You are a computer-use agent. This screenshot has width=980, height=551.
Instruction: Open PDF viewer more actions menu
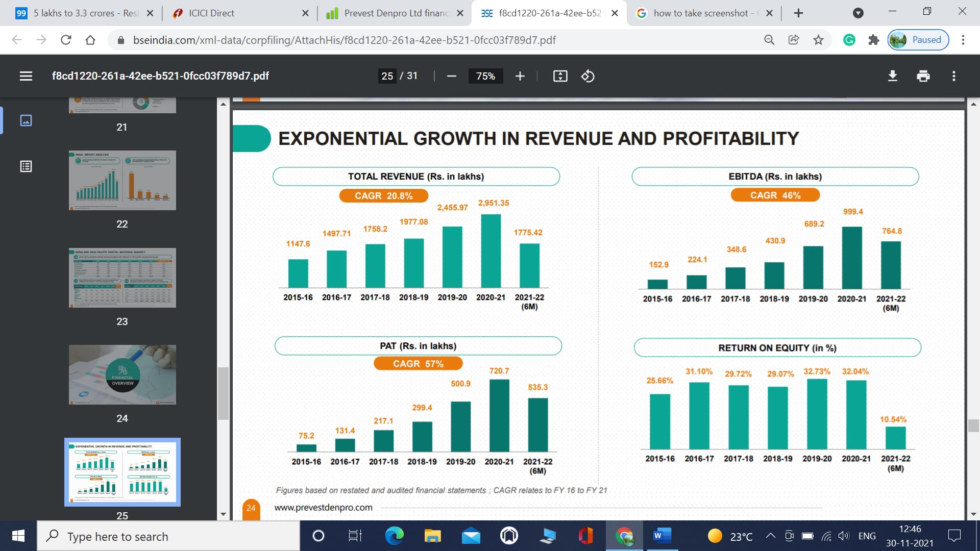[x=953, y=76]
